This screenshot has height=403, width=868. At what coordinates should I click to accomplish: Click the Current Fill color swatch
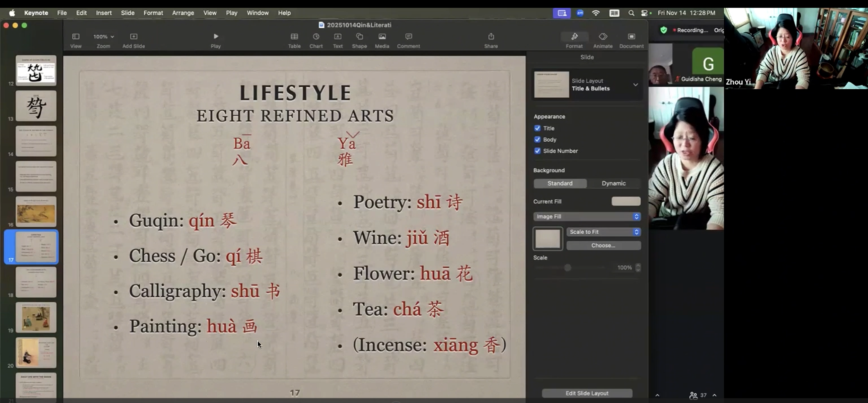(x=626, y=201)
